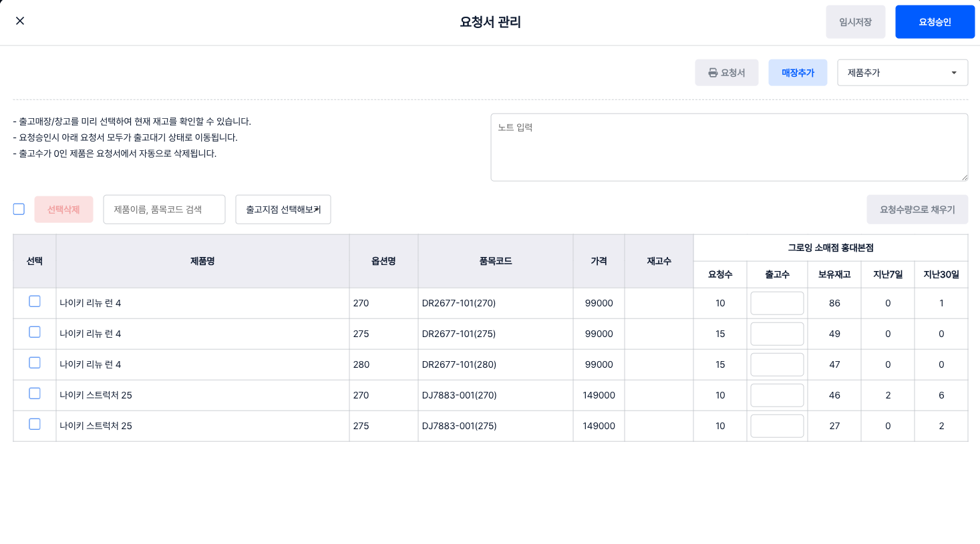
Task: Toggle the select-all checkbox beside 선택삭제
Action: click(x=19, y=209)
